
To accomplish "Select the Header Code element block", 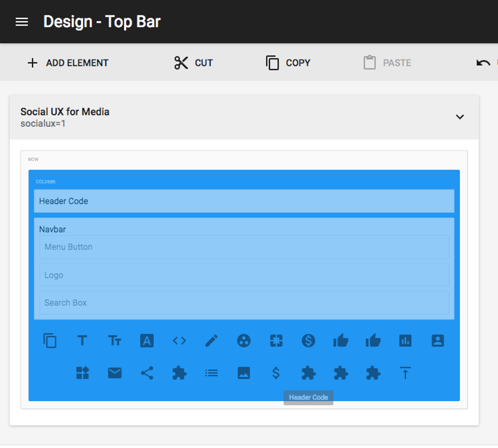I will 244,201.
